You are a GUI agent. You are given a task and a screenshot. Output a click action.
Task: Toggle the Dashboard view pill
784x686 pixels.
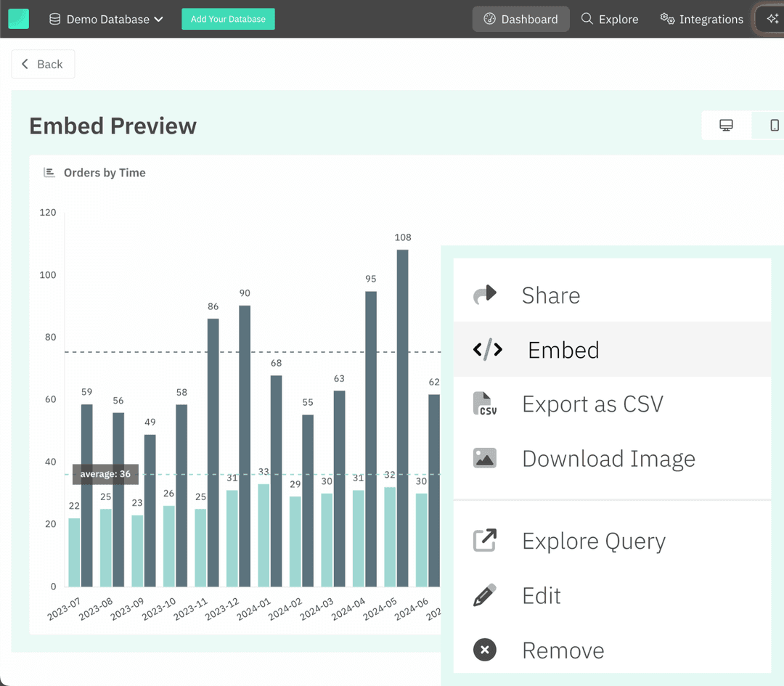pos(520,19)
